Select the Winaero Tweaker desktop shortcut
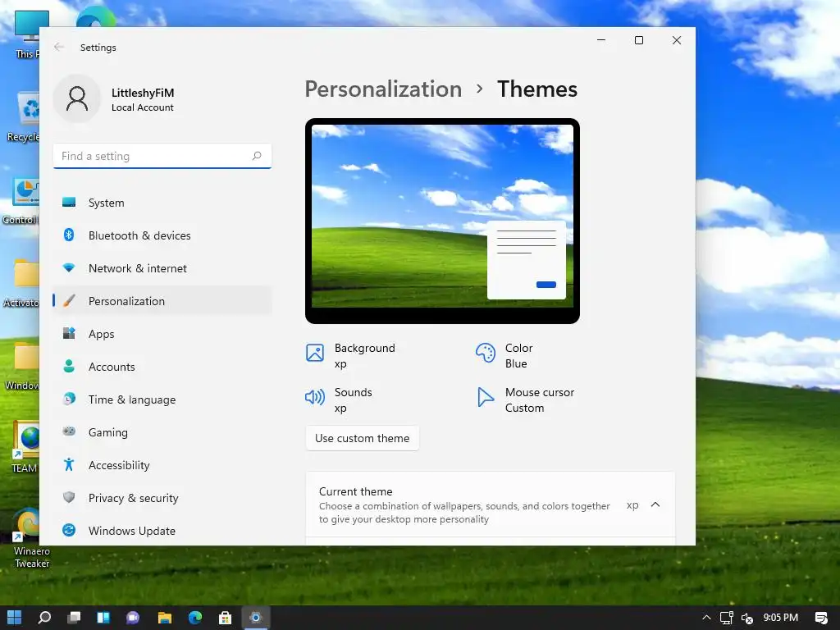840x630 pixels. [30, 538]
